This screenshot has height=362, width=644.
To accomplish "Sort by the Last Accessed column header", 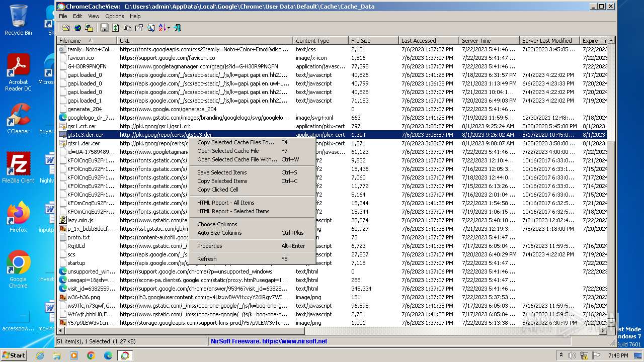I will point(429,40).
